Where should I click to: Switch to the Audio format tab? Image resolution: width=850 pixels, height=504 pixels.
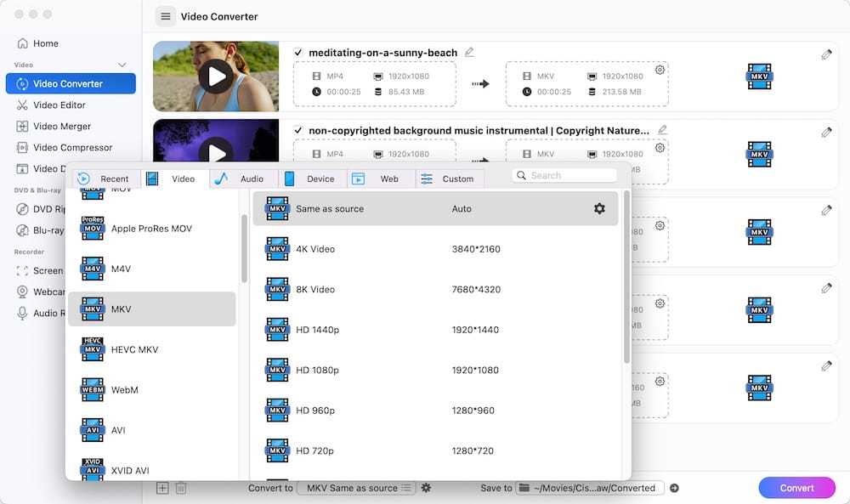point(244,178)
